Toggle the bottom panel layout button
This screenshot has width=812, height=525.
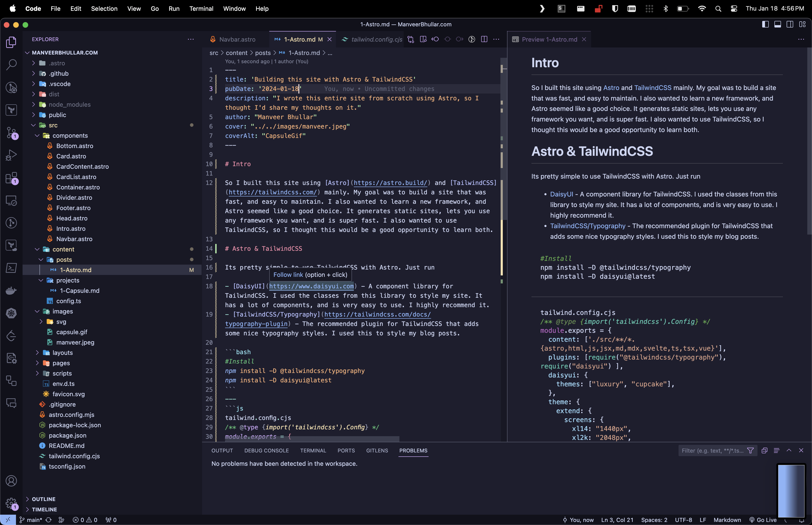click(x=777, y=24)
